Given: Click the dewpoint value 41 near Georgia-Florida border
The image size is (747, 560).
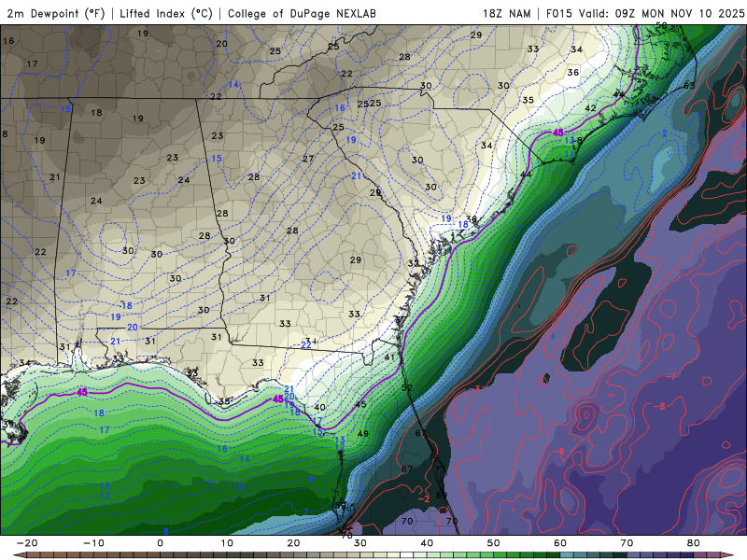Looking at the screenshot, I should click(x=389, y=357).
